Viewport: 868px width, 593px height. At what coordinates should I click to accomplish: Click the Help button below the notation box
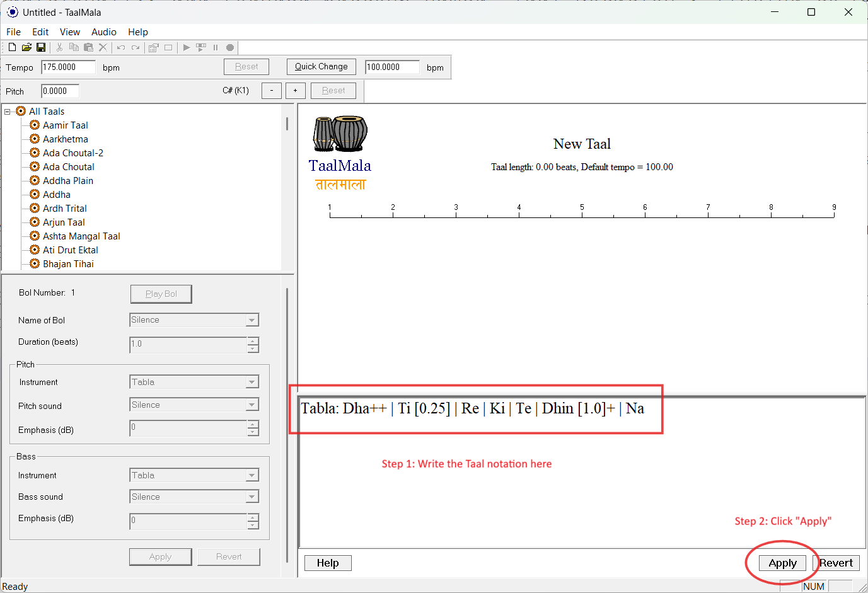point(328,563)
